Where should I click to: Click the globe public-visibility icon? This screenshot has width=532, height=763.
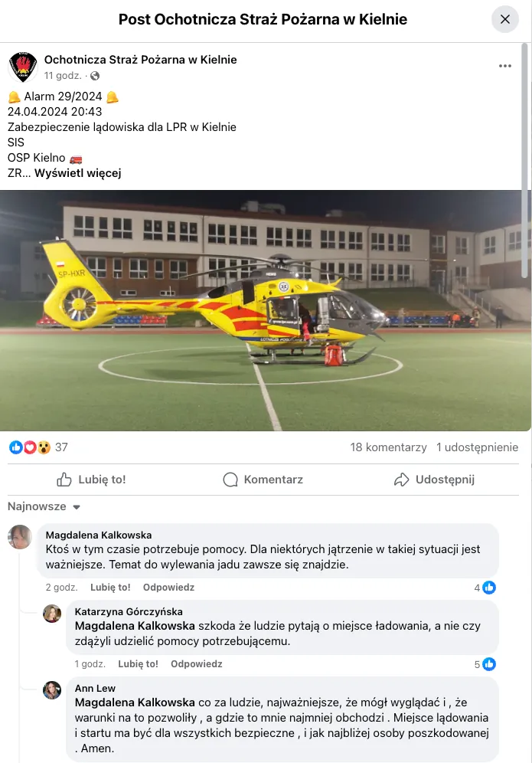click(95, 76)
